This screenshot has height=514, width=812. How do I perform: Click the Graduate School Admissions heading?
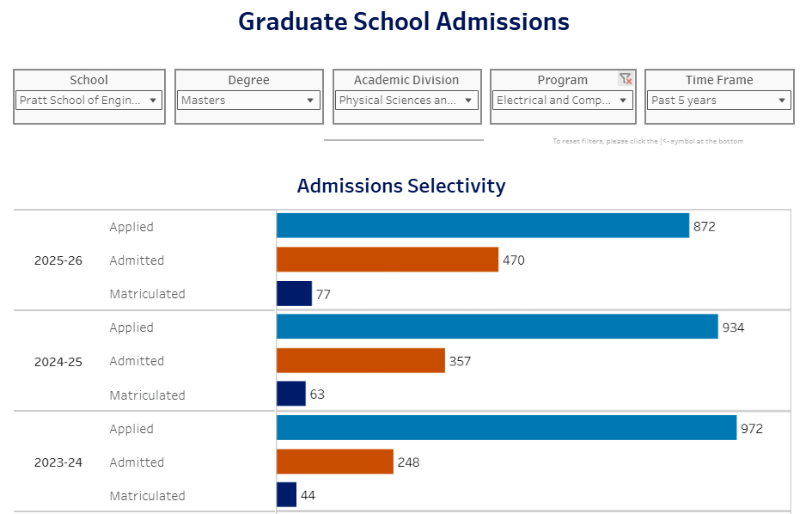404,21
